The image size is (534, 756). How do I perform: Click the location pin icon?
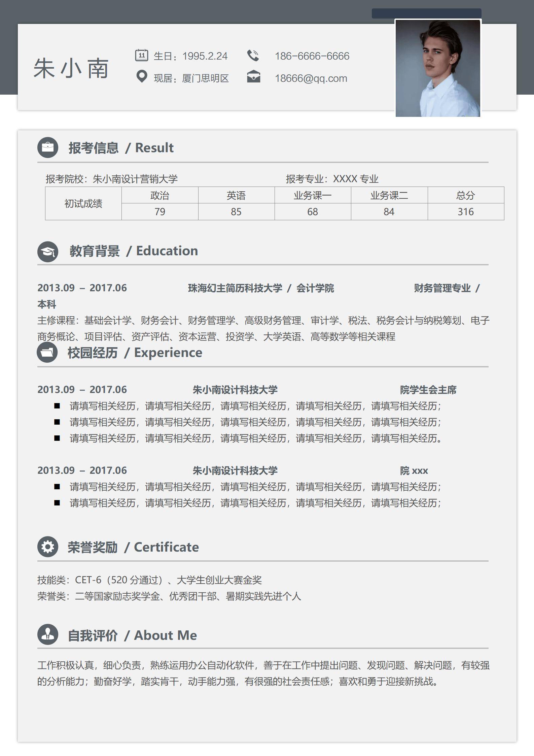(142, 77)
